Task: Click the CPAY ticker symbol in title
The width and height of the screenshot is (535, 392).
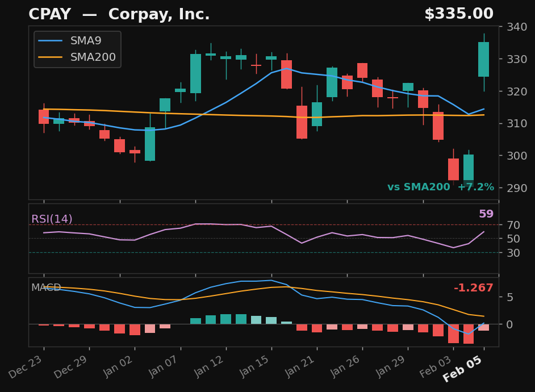Action: point(50,14)
